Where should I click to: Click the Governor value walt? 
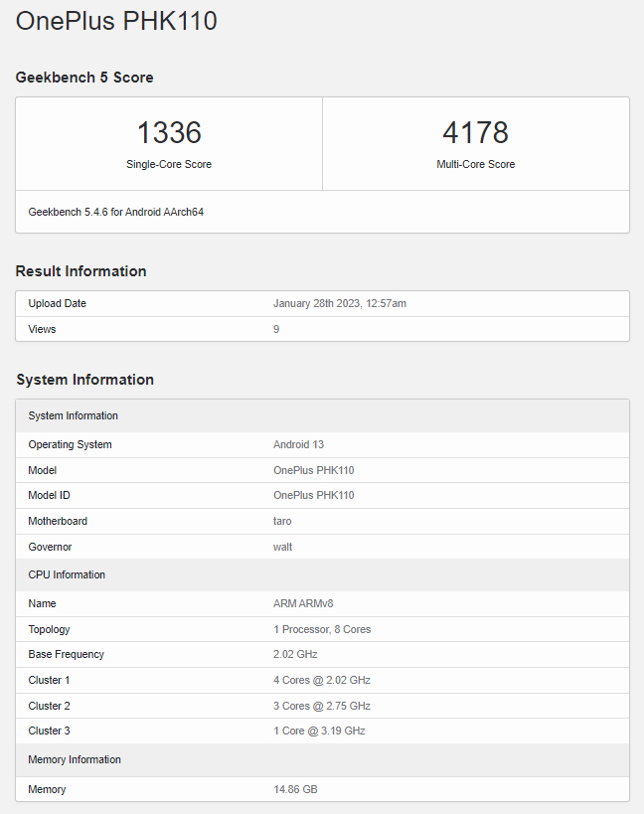(x=284, y=547)
